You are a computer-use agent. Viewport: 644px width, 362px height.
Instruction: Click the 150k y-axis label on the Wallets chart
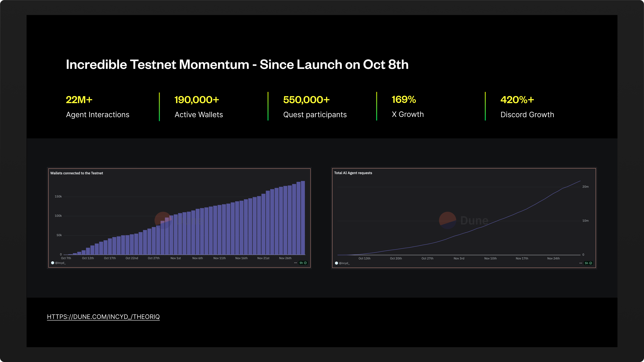[58, 197]
